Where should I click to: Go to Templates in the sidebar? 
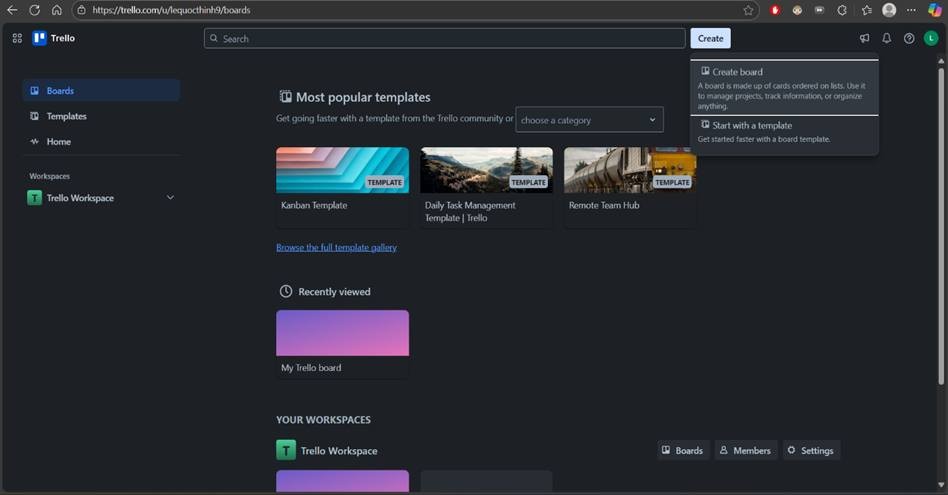(x=66, y=116)
